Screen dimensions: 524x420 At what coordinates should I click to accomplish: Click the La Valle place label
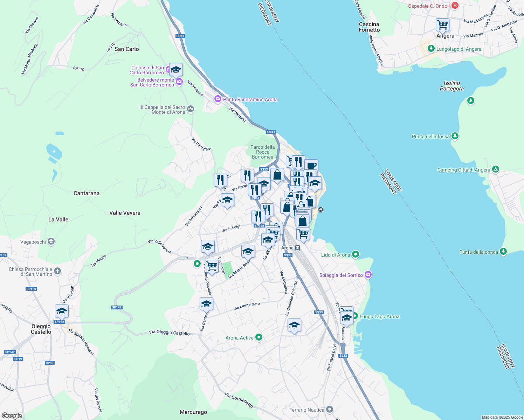point(58,219)
